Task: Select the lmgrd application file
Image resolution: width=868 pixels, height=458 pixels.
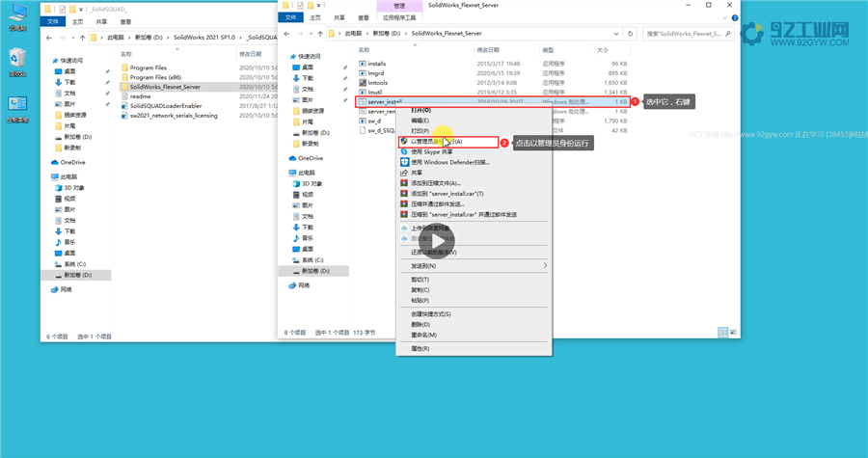Action: point(375,73)
